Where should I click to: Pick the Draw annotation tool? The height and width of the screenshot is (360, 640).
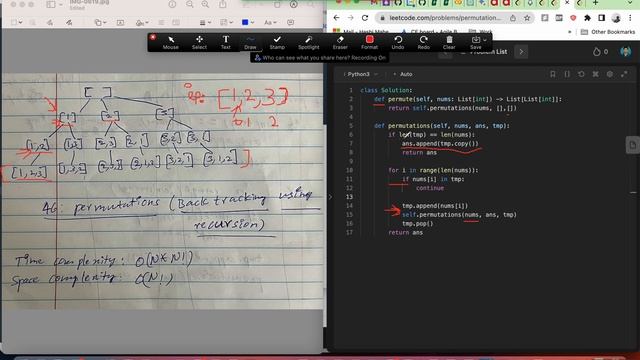click(x=250, y=42)
